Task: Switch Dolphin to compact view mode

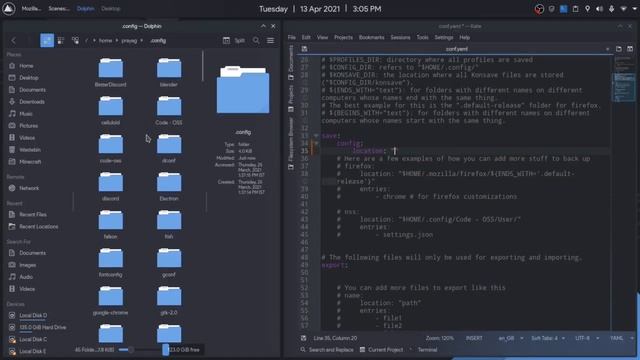Action: 61,40
